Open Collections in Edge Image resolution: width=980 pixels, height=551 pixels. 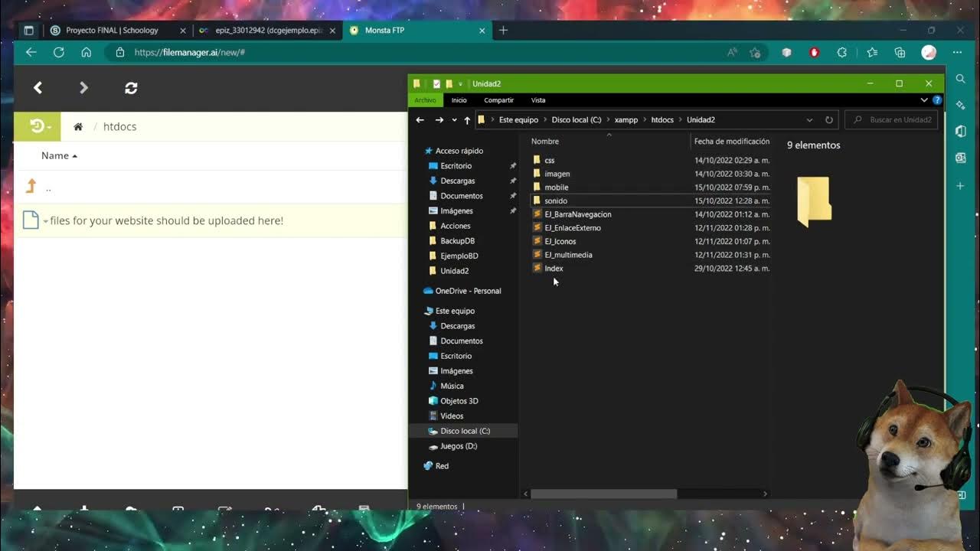click(900, 52)
